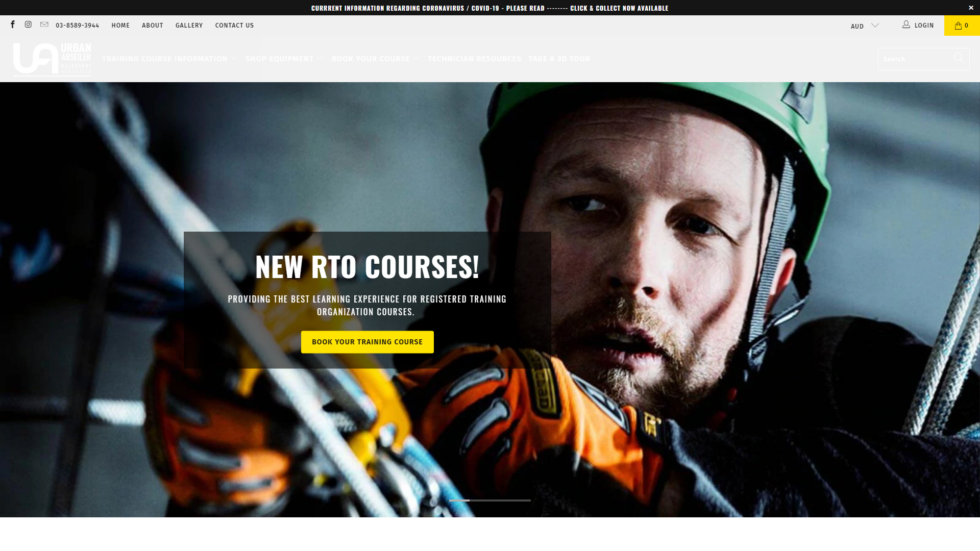The image size is (980, 551).
Task: Expand the Shop Equipment menu
Action: tap(284, 59)
